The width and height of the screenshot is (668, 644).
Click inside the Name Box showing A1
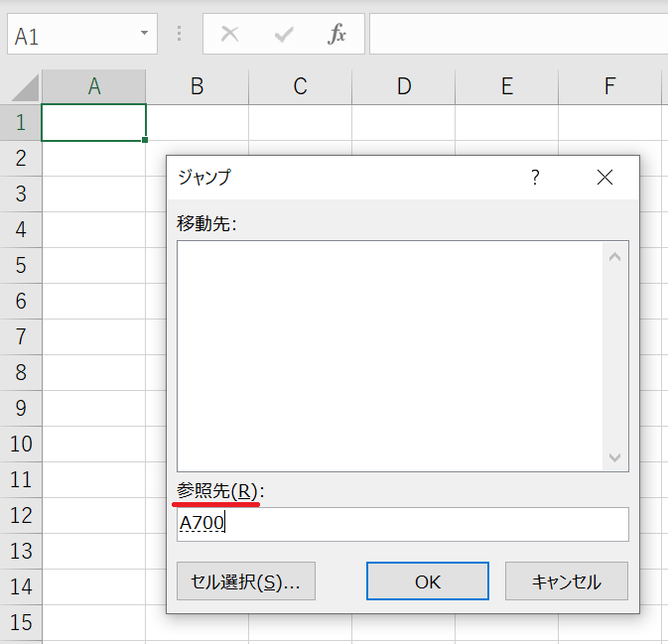tap(69, 36)
